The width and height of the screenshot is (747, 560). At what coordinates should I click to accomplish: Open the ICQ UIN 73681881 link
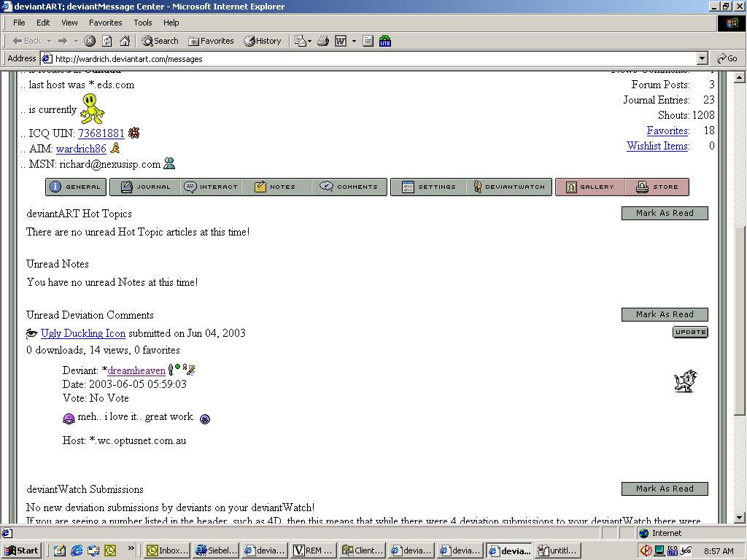point(101,133)
